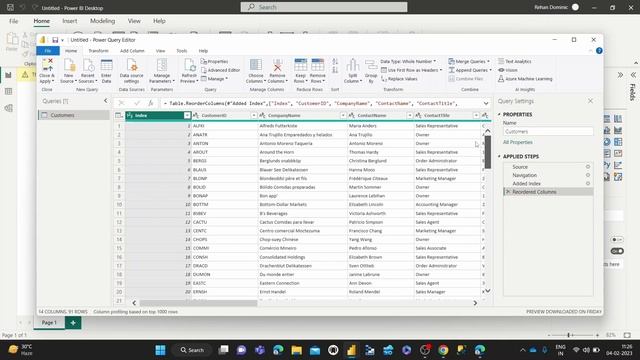Click Replace Values button
The image size is (640, 360).
tap(399, 79)
